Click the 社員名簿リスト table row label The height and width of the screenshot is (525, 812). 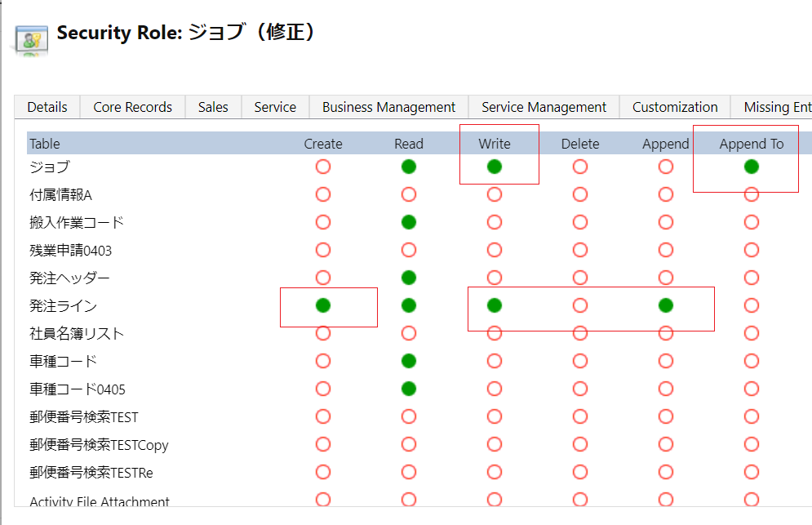(77, 334)
